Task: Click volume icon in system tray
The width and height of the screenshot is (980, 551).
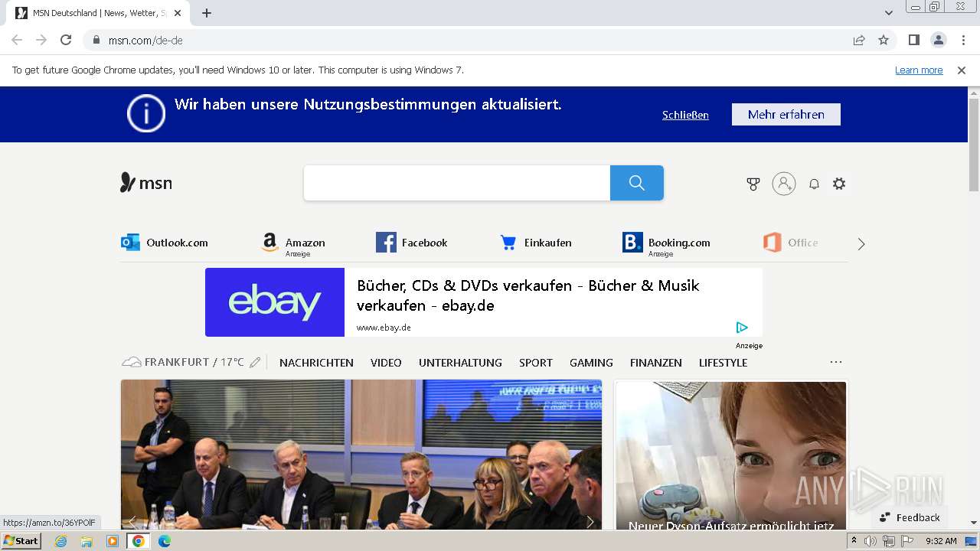Action: tap(871, 541)
